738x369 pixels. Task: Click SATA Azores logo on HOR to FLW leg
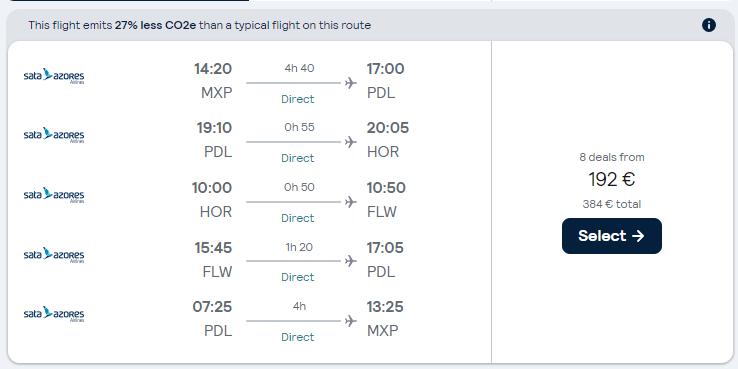(x=54, y=195)
